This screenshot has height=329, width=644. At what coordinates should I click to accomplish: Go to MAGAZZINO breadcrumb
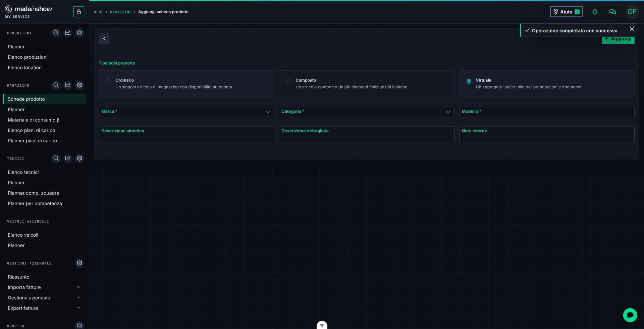pyautogui.click(x=121, y=12)
